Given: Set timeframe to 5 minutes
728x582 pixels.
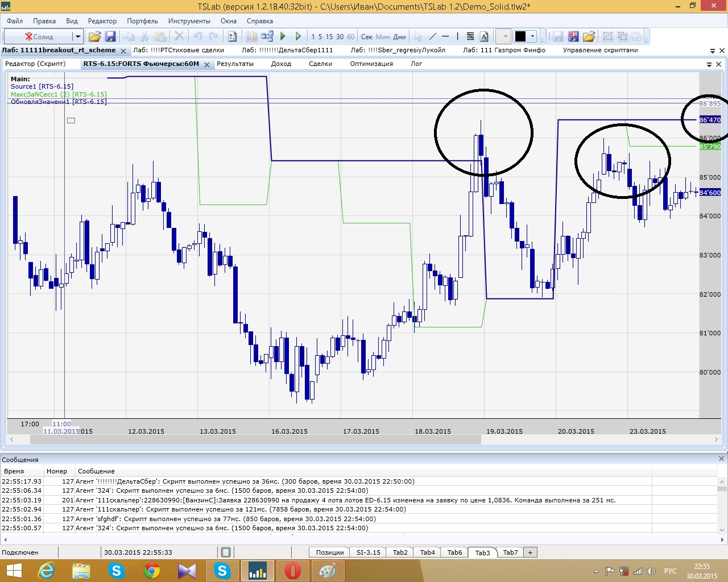Looking at the screenshot, I should click(x=320, y=36).
